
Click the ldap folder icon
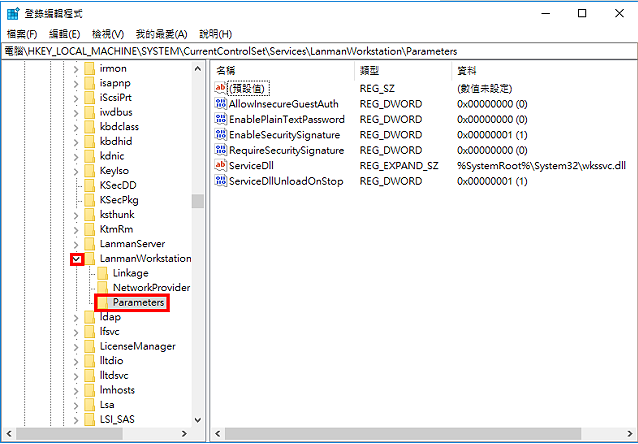pyautogui.click(x=90, y=317)
